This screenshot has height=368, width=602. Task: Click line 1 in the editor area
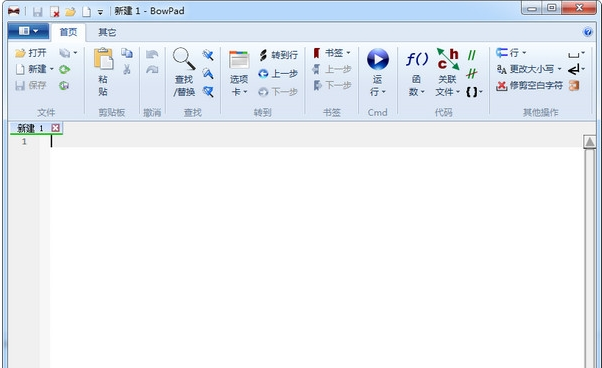[316, 142]
